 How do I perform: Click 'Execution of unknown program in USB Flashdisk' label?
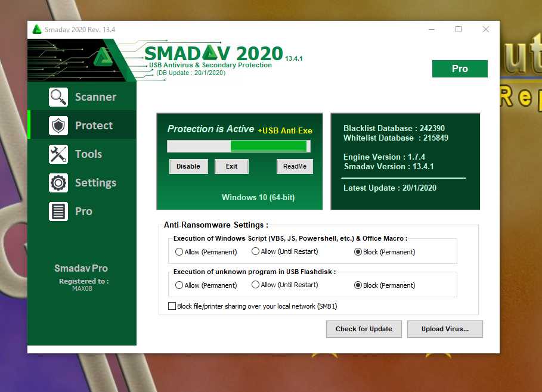pyautogui.click(x=255, y=272)
